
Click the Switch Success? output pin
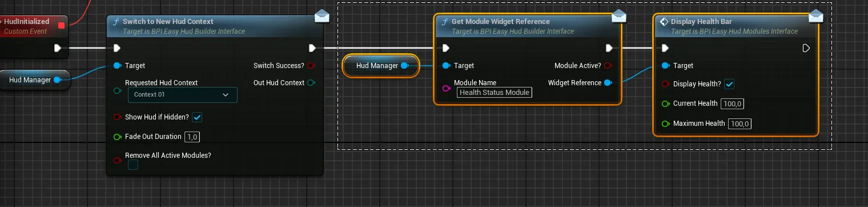[311, 66]
